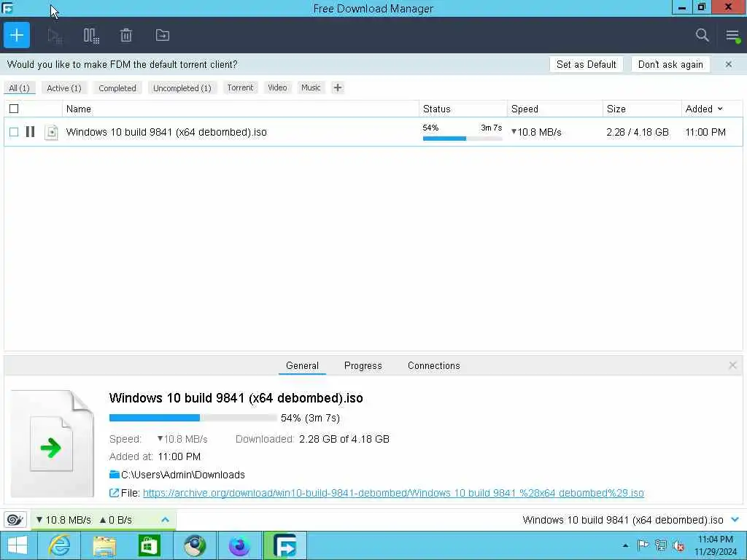Click the taskbar clock showing 11:04 PM
The image size is (747, 560).
[715, 545]
